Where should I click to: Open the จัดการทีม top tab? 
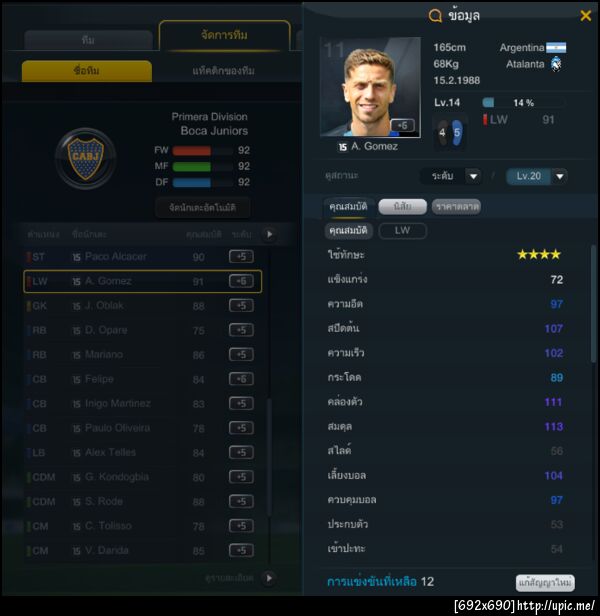click(224, 35)
